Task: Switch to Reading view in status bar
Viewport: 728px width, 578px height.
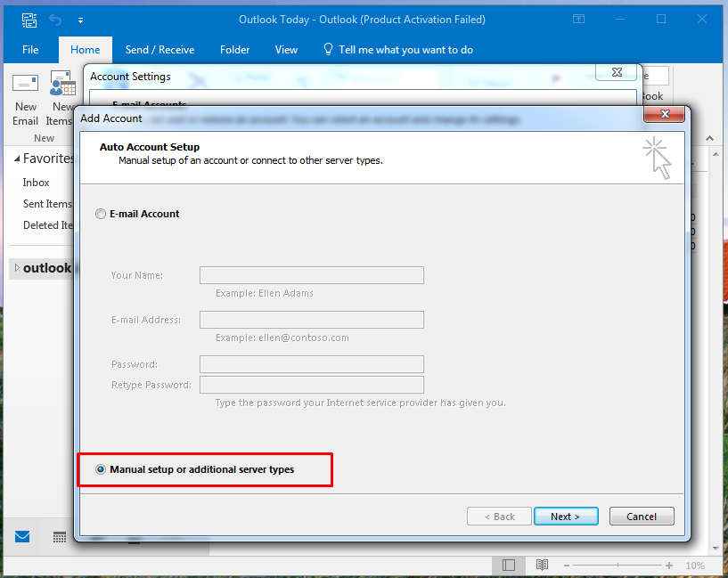Action: click(542, 565)
